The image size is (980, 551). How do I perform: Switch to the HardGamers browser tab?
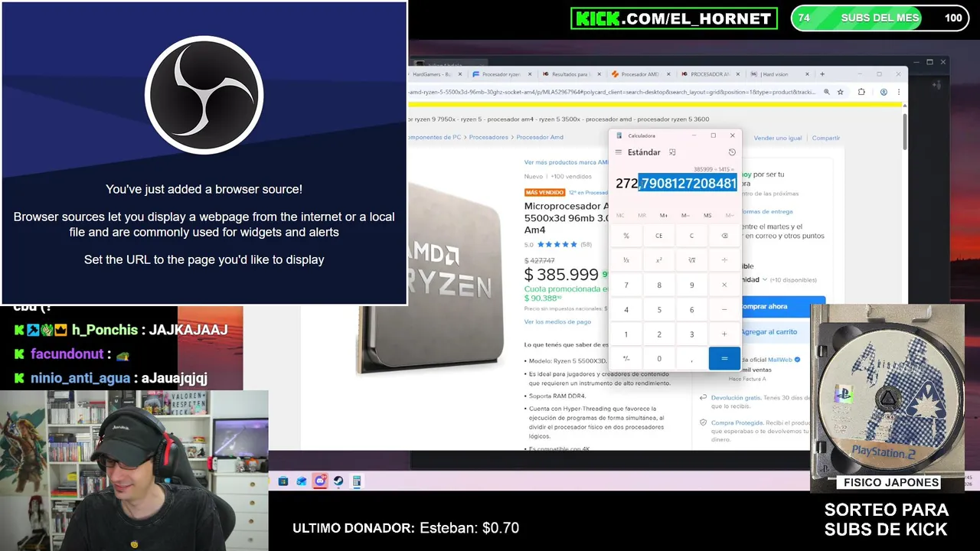437,74
